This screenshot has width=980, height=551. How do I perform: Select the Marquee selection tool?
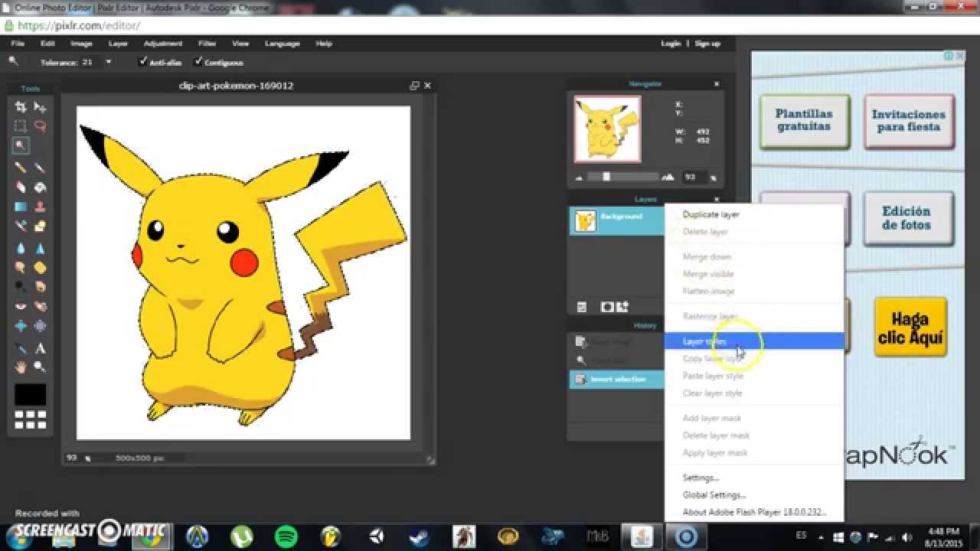point(21,126)
